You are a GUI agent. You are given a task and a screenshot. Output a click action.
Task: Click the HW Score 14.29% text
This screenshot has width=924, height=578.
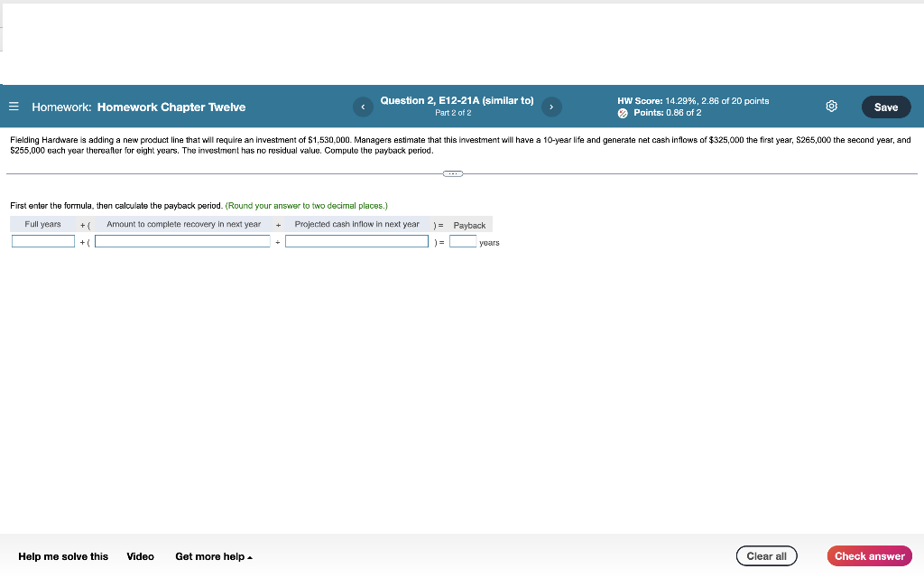click(x=693, y=101)
